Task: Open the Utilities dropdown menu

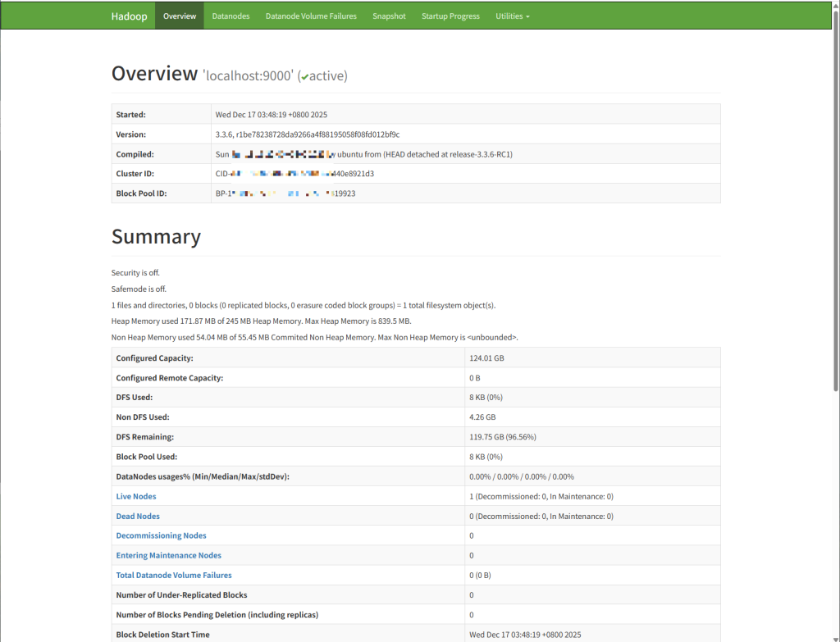Action: coord(512,15)
